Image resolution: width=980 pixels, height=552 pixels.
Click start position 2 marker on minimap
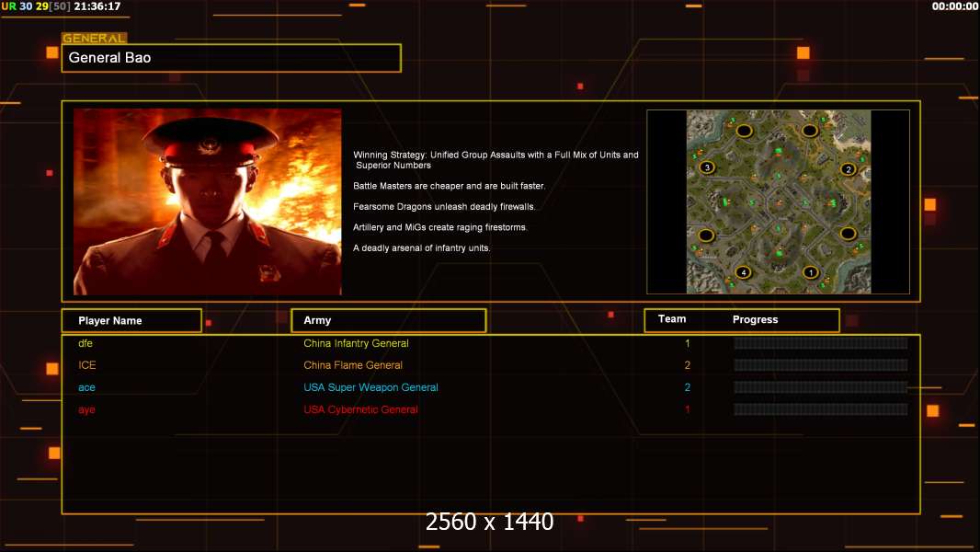pyautogui.click(x=849, y=168)
